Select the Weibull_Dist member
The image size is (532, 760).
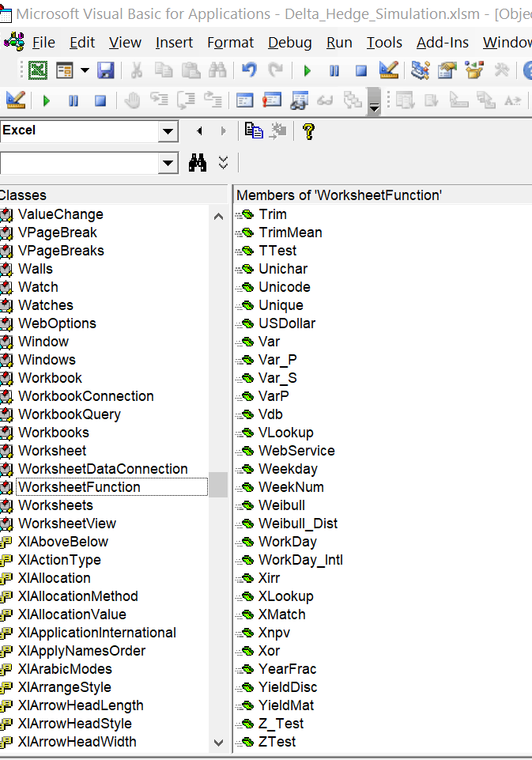(298, 524)
